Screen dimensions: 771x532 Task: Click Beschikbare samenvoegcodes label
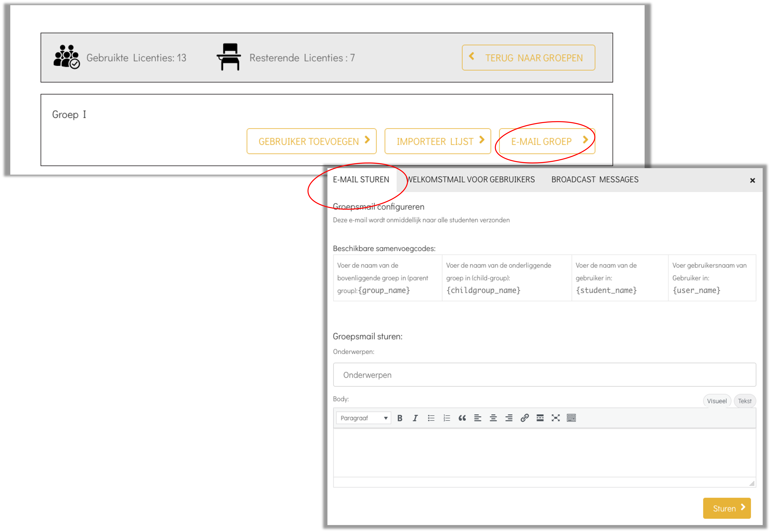384,249
